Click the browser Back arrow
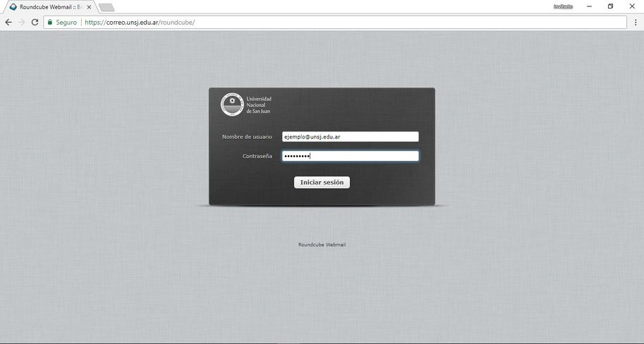Screen dimensions: 644x344 (x=8, y=23)
